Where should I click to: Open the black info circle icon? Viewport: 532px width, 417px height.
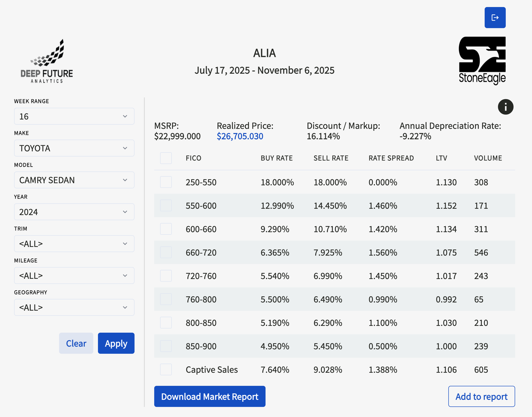[x=505, y=107]
